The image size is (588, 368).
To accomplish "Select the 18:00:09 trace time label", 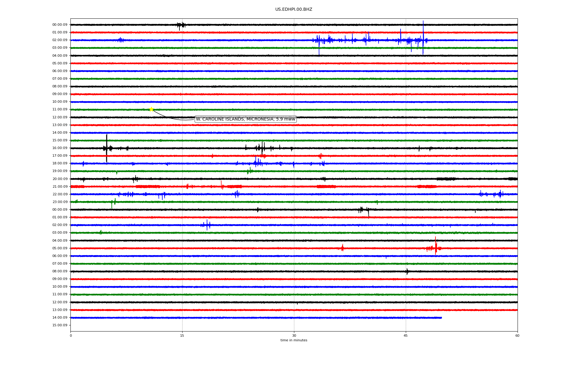I will pos(60,163).
